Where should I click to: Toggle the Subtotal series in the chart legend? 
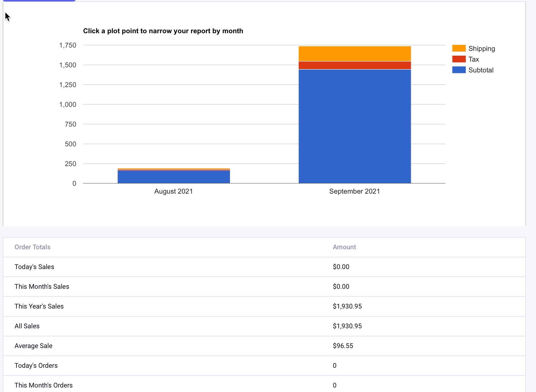pos(481,70)
